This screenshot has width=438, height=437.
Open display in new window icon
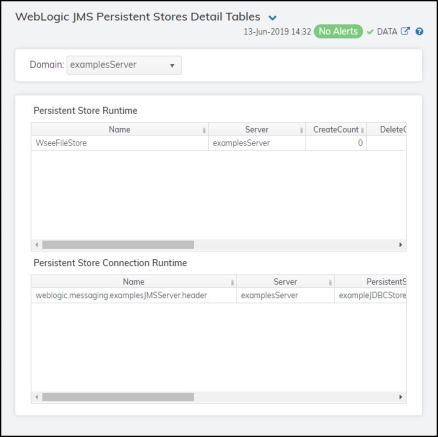(405, 31)
